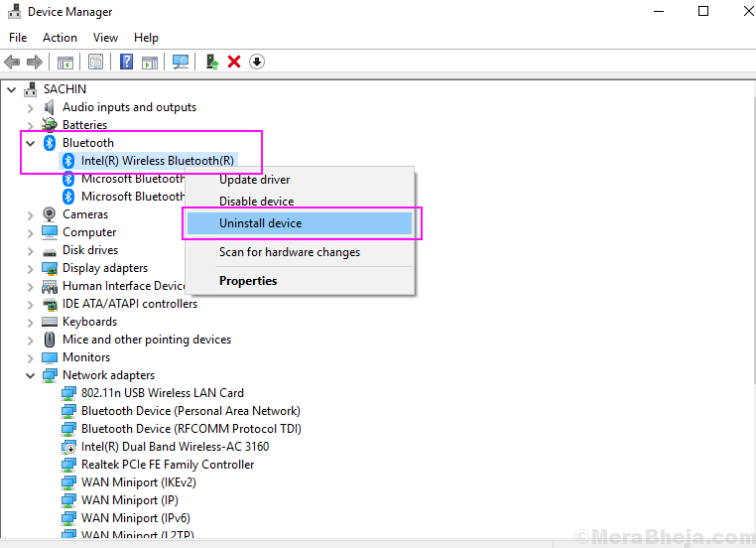Expand the Cameras category
This screenshot has height=548, width=756.
tap(31, 215)
